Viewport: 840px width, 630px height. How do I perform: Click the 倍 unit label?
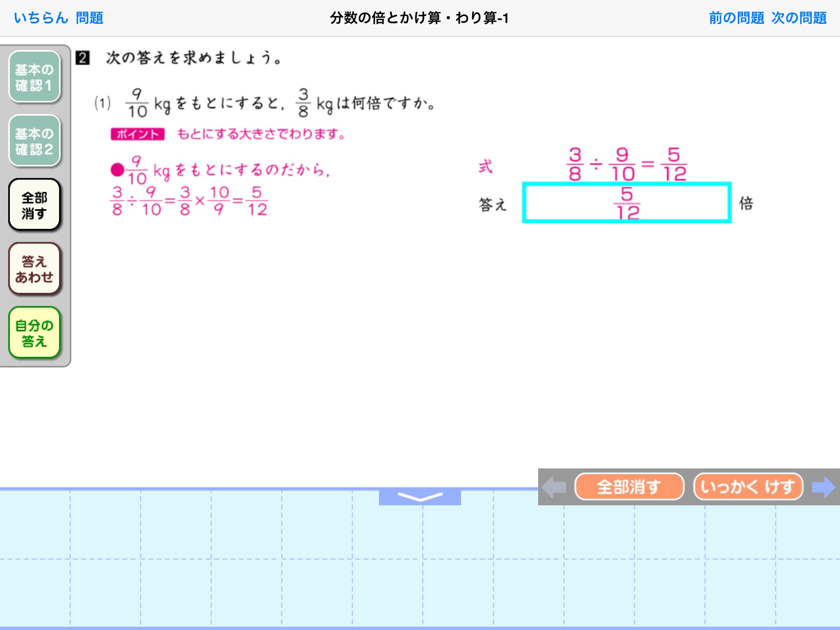click(x=746, y=203)
